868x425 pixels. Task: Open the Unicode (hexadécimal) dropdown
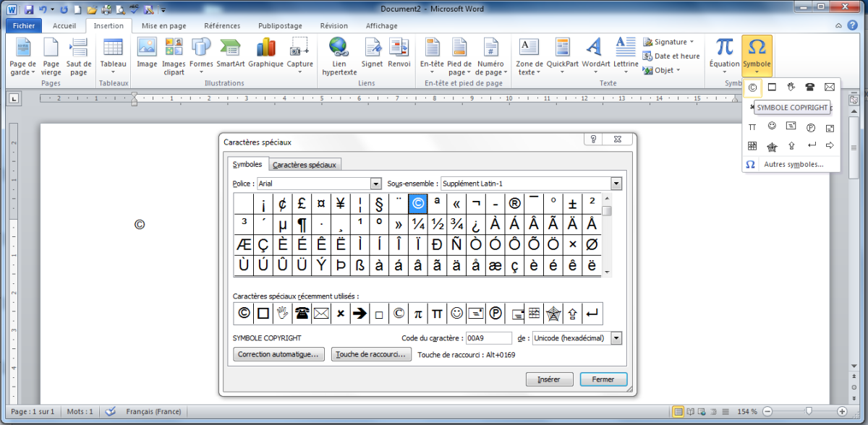point(616,338)
